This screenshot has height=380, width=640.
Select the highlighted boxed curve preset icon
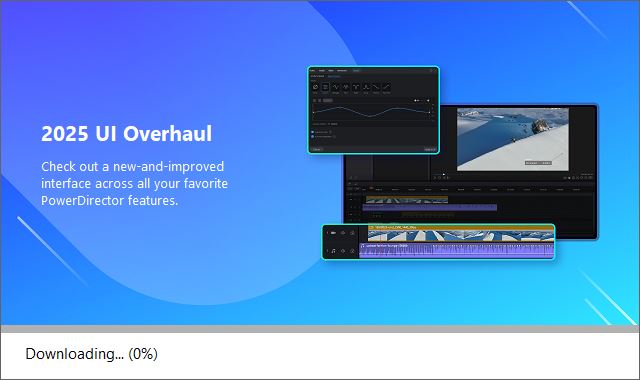pos(325,87)
